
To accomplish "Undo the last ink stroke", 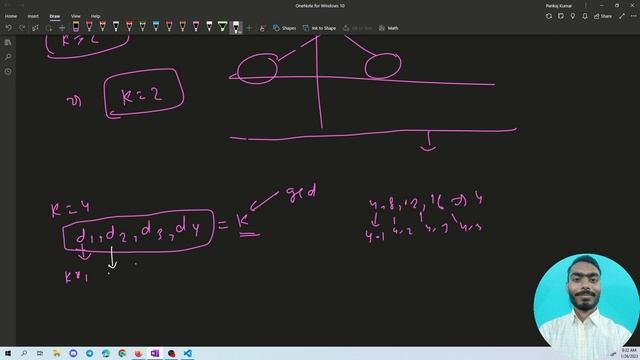I will pos(9,28).
